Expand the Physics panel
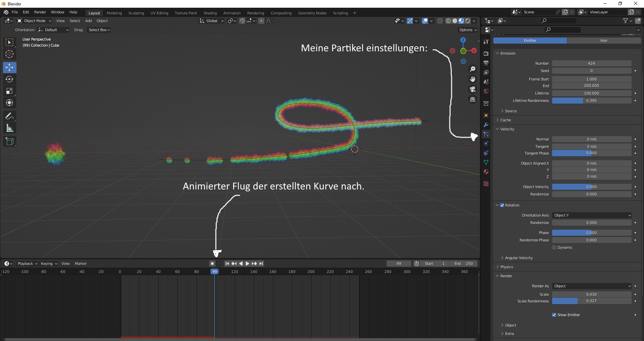 (506, 267)
